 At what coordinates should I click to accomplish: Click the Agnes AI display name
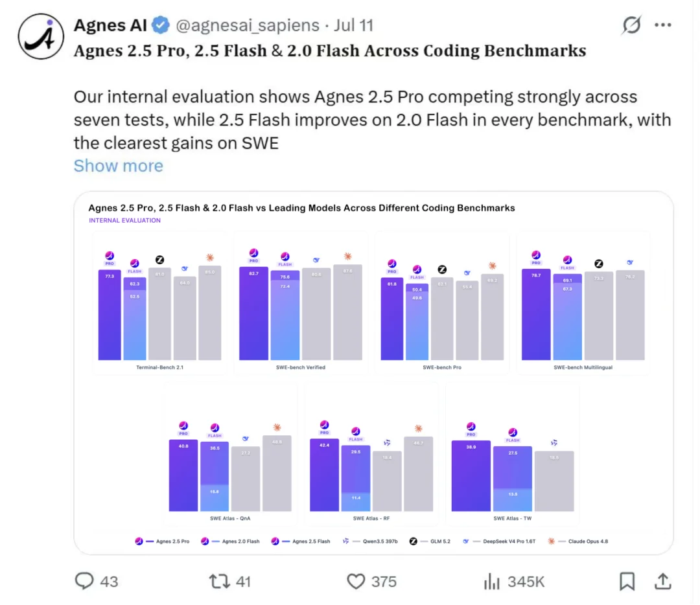tap(110, 25)
